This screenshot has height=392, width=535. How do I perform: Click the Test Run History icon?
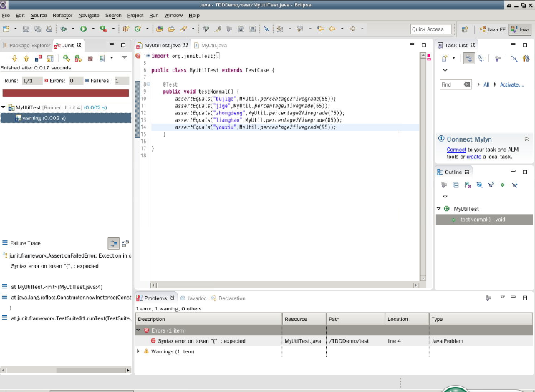point(102,58)
